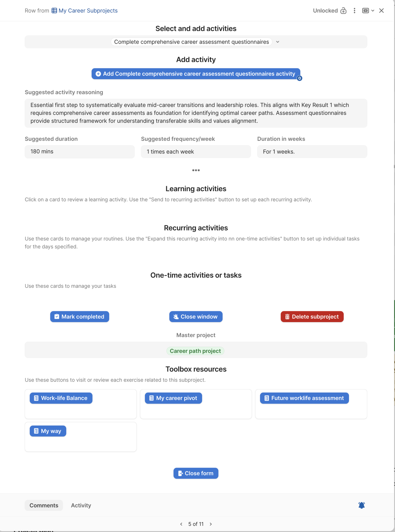Switch to the Comments tab
395x532 pixels.
[44, 505]
